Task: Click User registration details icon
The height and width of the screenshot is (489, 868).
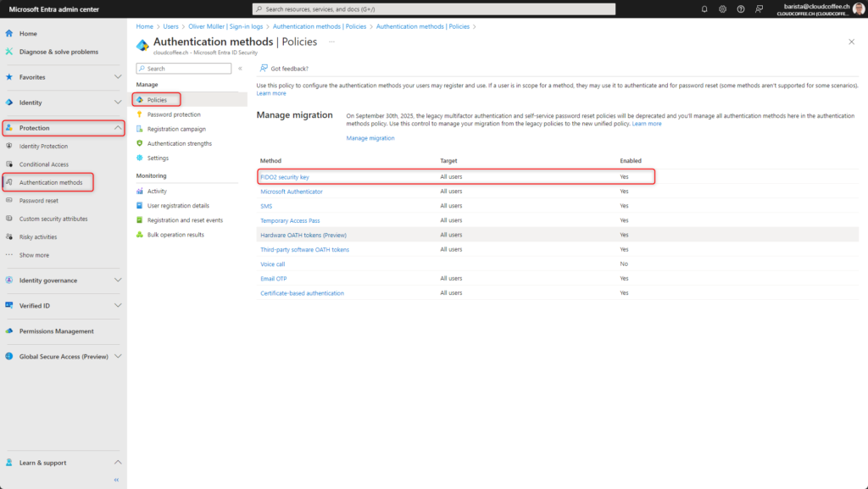Action: tap(140, 205)
